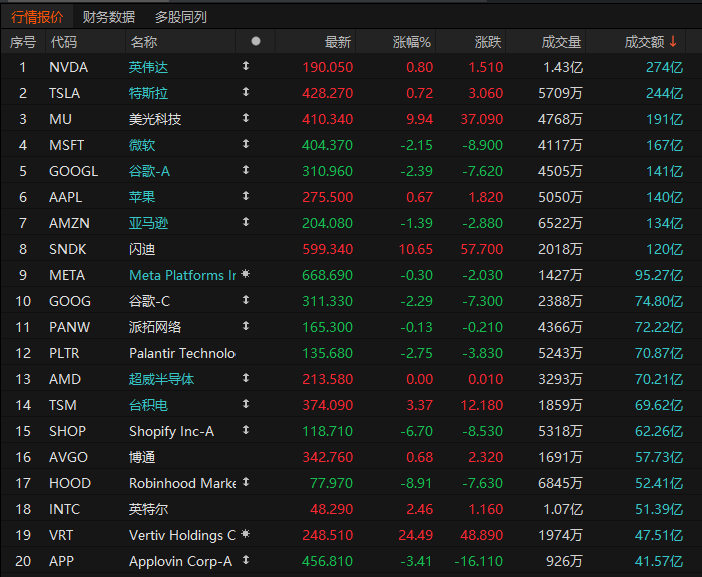Switch to the 行情报价 tab
Image resolution: width=702 pixels, height=577 pixels.
pos(37,17)
